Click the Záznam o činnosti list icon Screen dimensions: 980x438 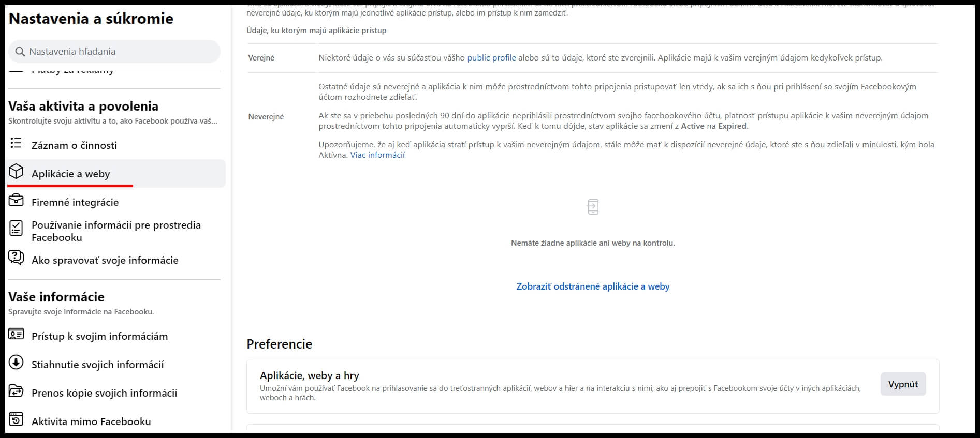(16, 143)
